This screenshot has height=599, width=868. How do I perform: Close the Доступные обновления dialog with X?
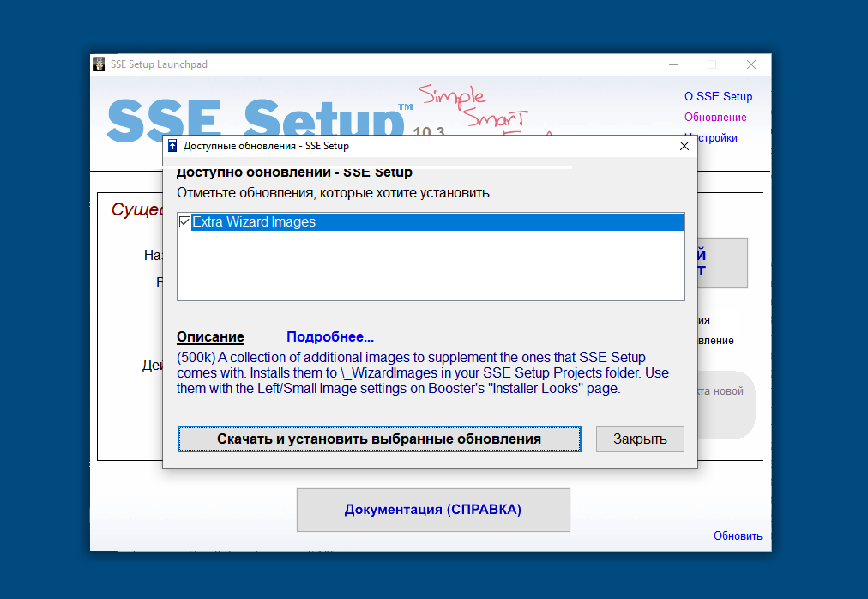pos(684,146)
